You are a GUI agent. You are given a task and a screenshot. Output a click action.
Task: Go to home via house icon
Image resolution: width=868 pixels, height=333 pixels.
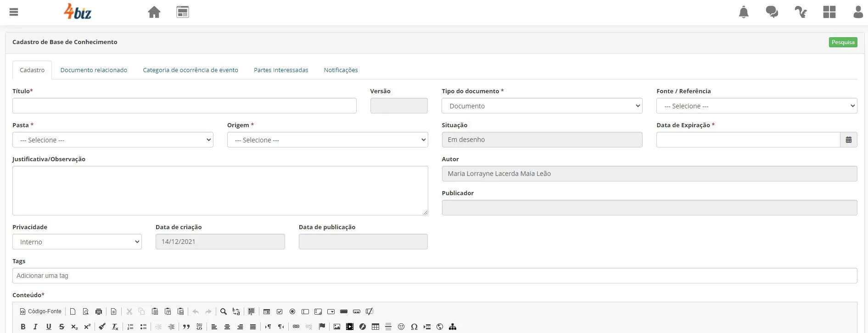tap(154, 12)
